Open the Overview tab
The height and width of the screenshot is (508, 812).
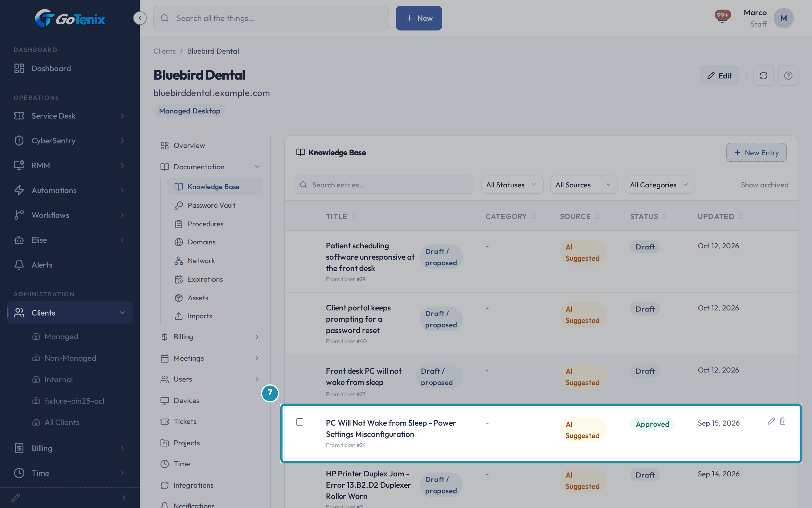(210, 145)
